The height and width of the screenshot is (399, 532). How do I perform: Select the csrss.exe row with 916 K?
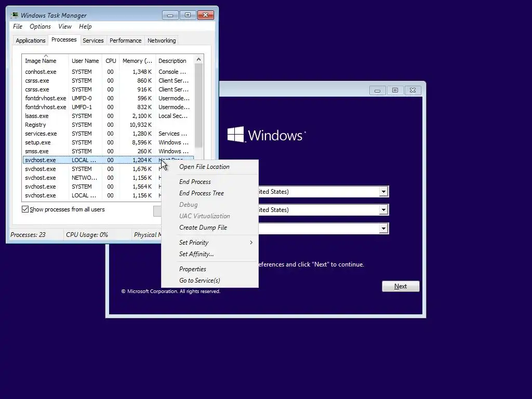tap(108, 89)
